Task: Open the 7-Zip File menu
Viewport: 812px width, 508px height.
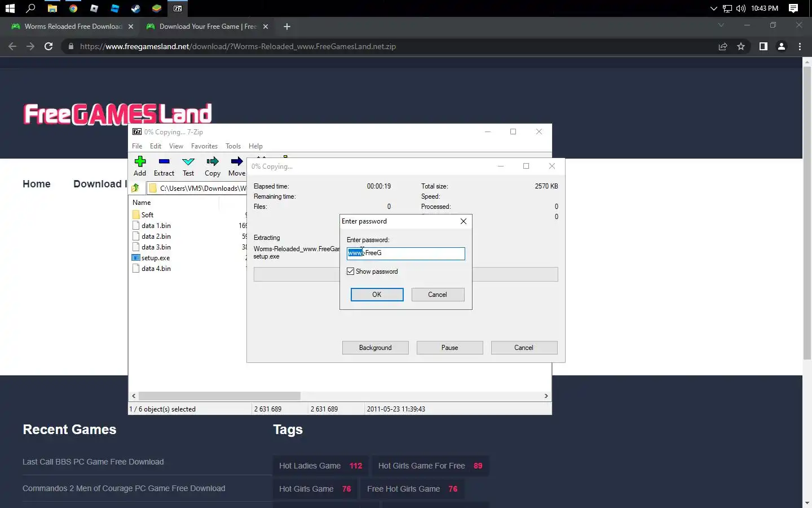Action: [x=137, y=146]
